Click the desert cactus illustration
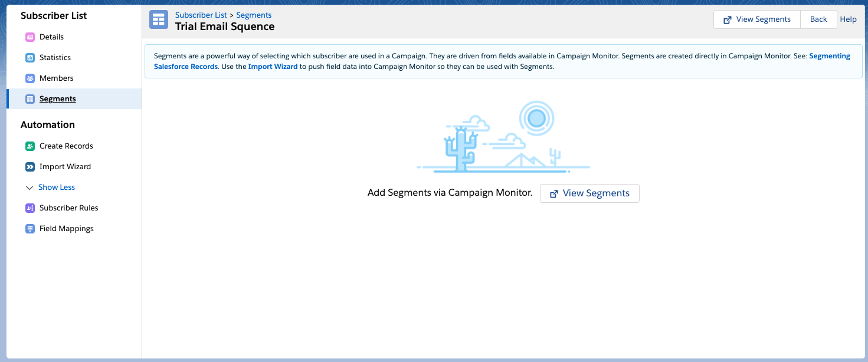Viewport: 868px width, 362px height. click(503, 137)
